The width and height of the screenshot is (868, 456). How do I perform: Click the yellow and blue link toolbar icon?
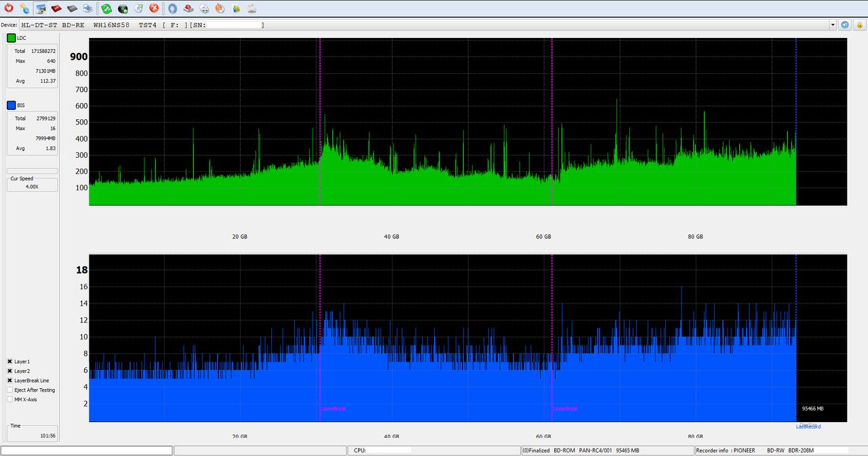coord(24,8)
